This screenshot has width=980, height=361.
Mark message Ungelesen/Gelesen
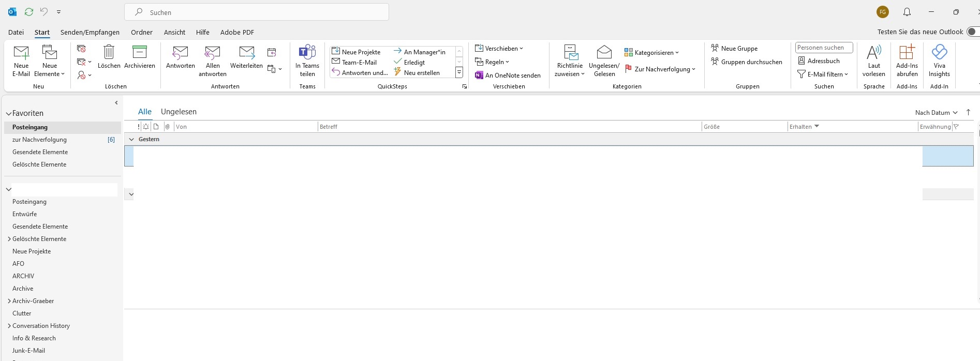(x=604, y=61)
